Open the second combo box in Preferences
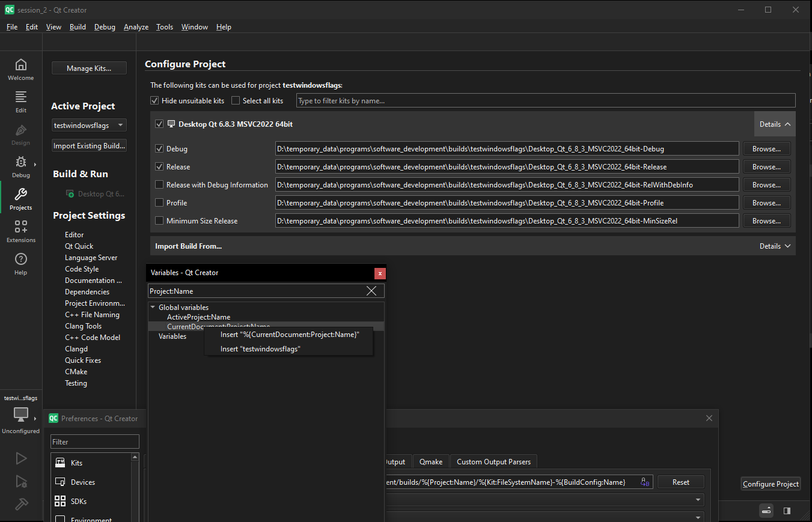The height and width of the screenshot is (522, 812). [x=544, y=517]
